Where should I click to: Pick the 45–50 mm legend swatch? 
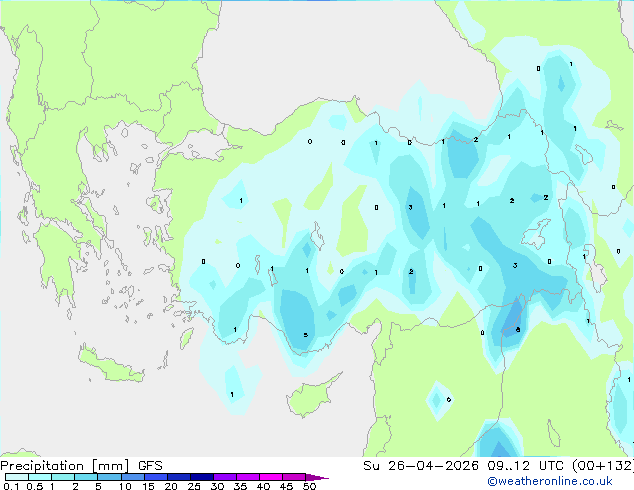pos(294,477)
